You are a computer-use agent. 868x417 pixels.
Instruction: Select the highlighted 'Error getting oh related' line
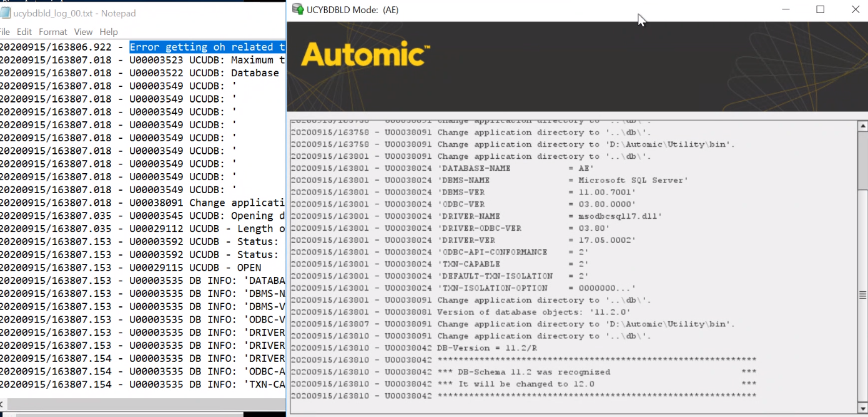click(206, 46)
